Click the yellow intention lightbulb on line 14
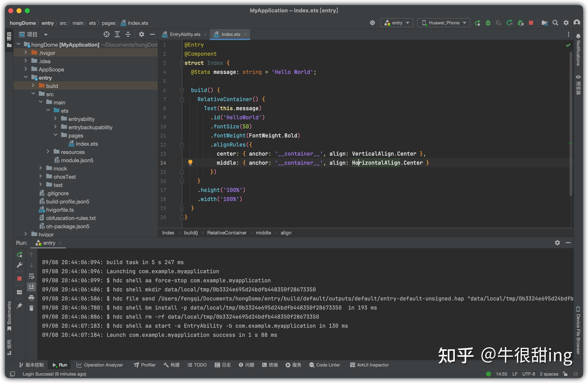The width and height of the screenshot is (588, 383). (190, 162)
